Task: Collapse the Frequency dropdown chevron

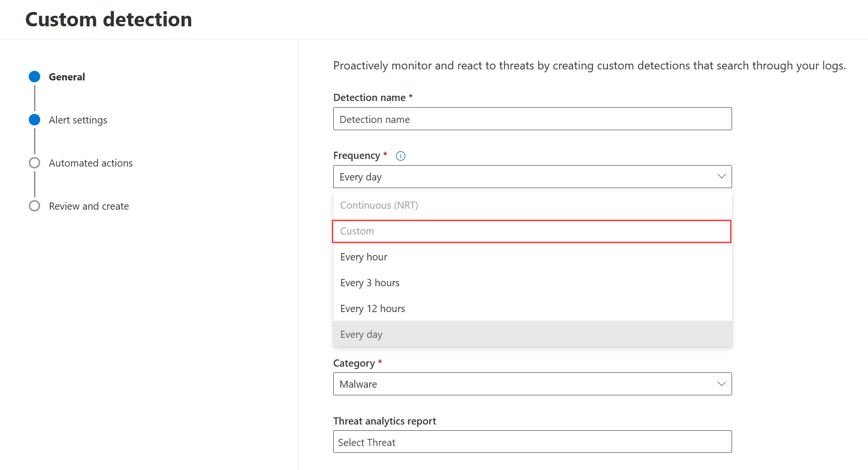Action: pyautogui.click(x=721, y=177)
